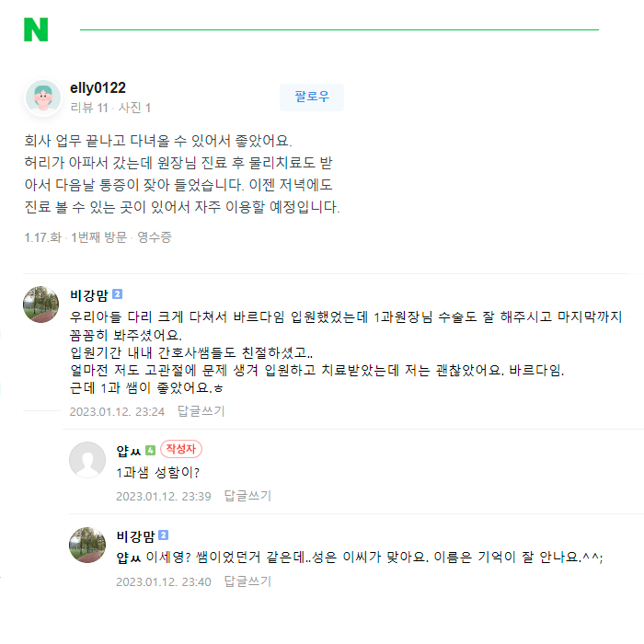Click 답글쓰기 under the 23:39 reply
This screenshot has height=644, width=644.
tap(247, 496)
